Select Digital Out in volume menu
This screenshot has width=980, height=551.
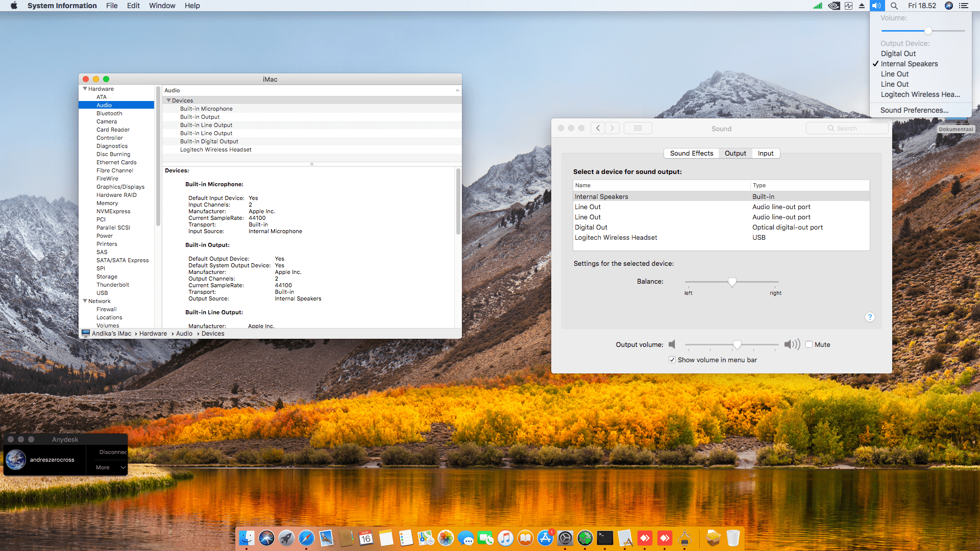coord(898,54)
